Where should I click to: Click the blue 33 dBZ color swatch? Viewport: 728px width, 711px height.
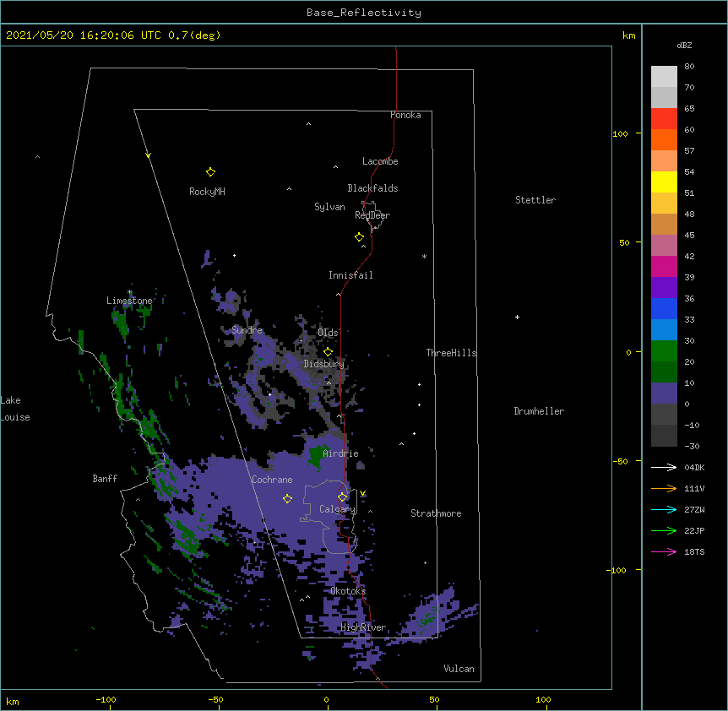pyautogui.click(x=664, y=308)
